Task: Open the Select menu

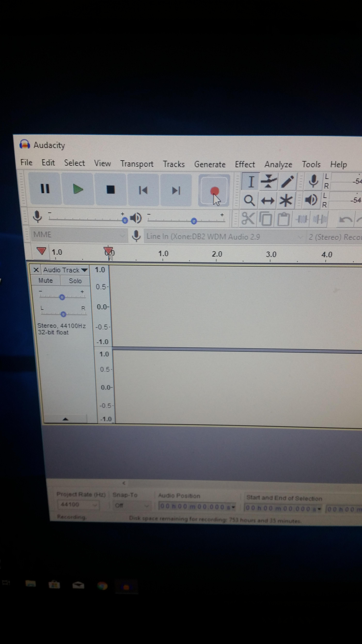Action: (x=75, y=163)
